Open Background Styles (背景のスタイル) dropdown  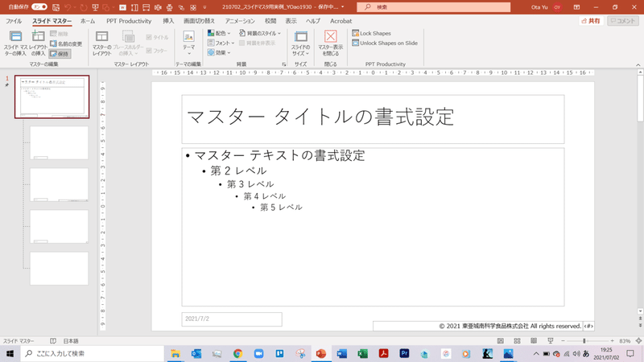pyautogui.click(x=260, y=33)
